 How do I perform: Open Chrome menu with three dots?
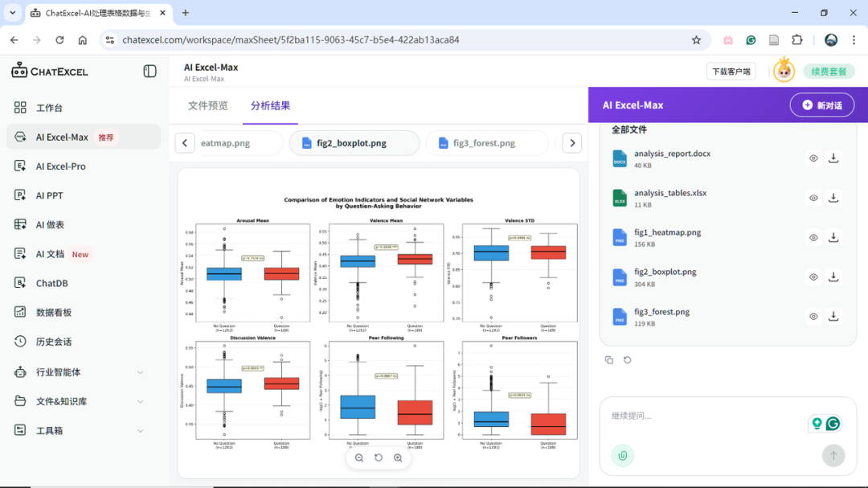pos(854,40)
